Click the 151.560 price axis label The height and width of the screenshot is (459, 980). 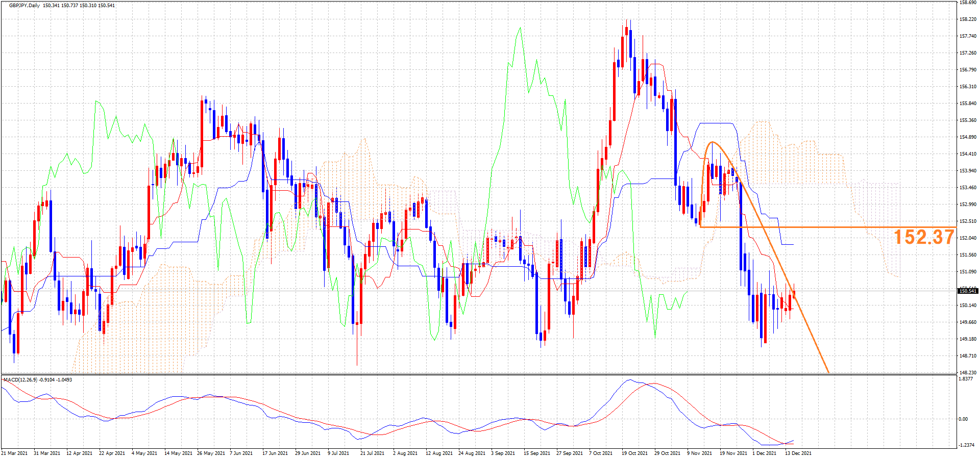[968, 255]
